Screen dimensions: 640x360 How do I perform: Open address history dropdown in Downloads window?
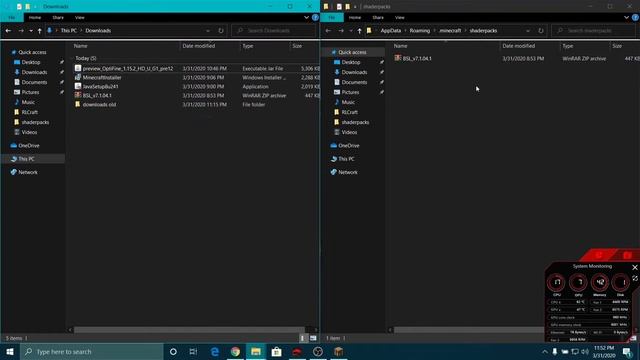coord(208,31)
